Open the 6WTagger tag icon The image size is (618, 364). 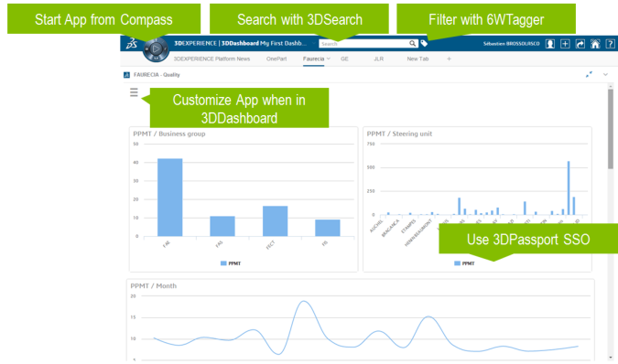[x=424, y=43]
